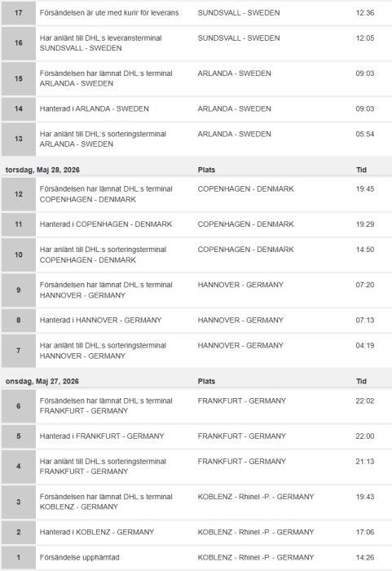Select the 22:02 FRANKFURT time entry

365,401
